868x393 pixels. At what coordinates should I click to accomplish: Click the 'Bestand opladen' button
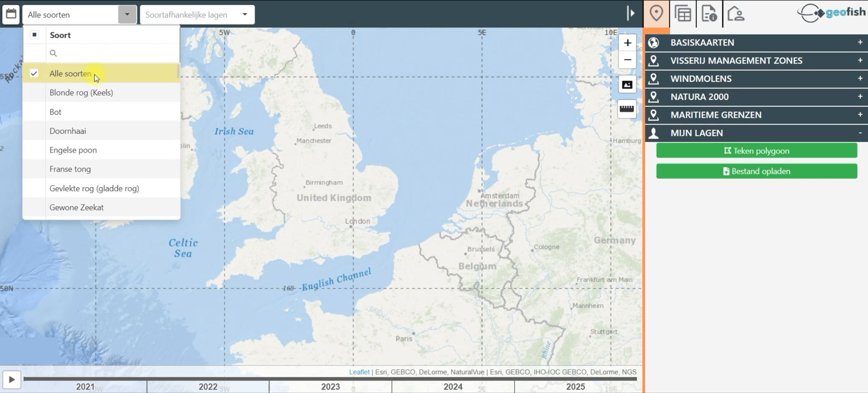tap(757, 171)
